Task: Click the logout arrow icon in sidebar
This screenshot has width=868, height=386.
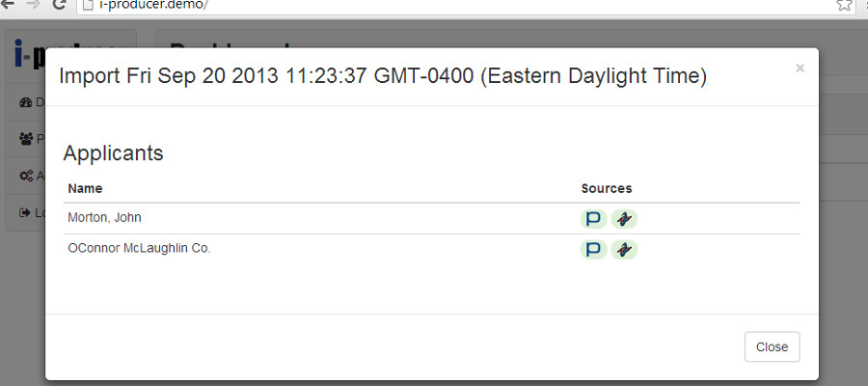Action: click(x=25, y=212)
